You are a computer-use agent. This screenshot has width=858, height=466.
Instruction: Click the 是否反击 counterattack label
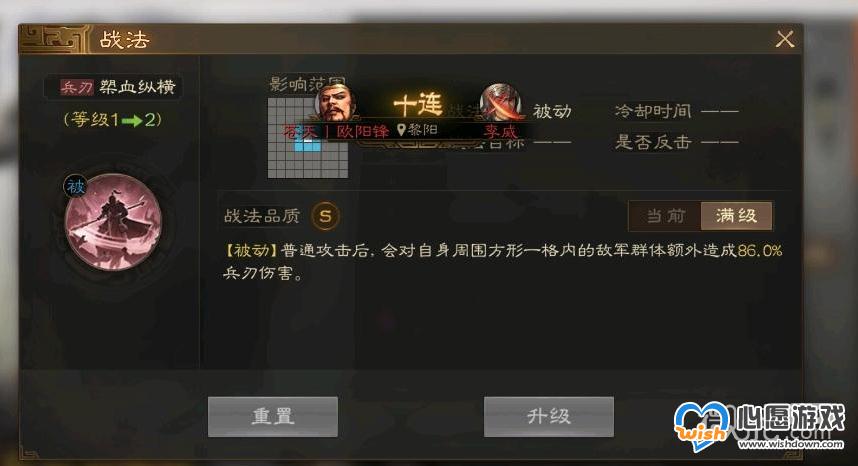(x=653, y=142)
